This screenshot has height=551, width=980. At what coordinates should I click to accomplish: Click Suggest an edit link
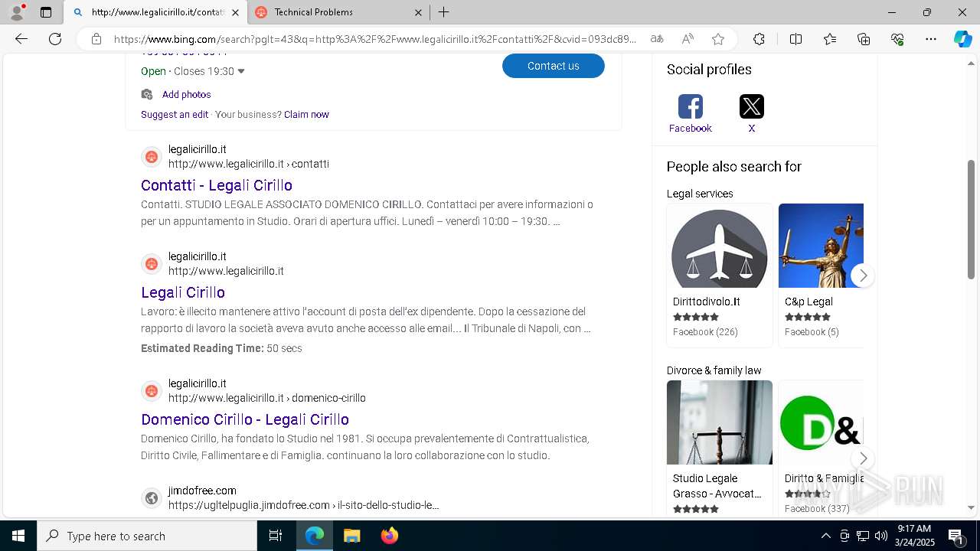coord(175,114)
